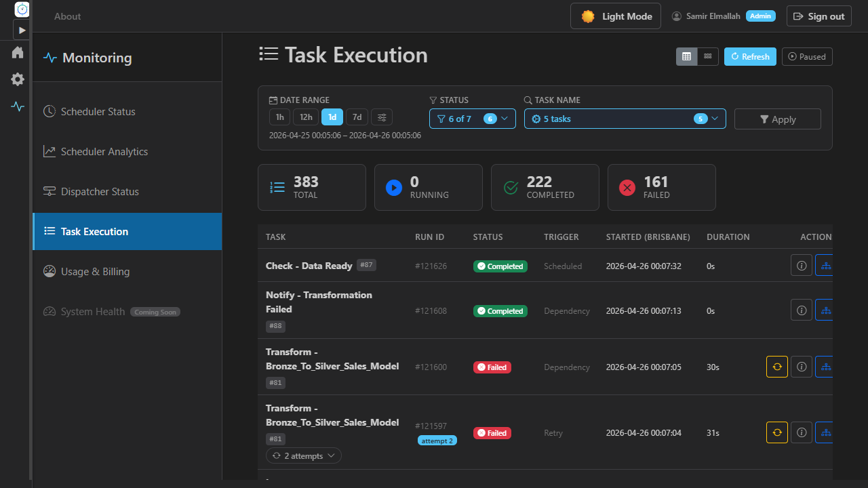Select the monitoring pulse icon in left rail
This screenshot has width=868, height=488.
click(18, 106)
